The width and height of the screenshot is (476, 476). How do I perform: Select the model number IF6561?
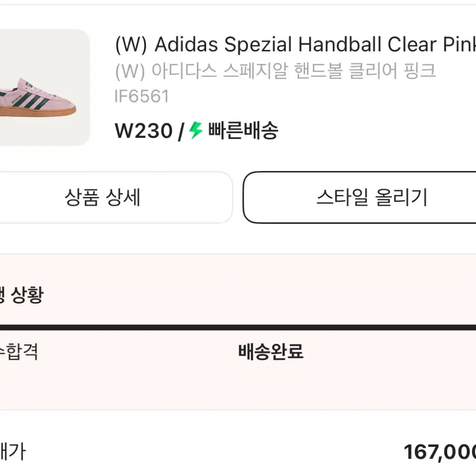pyautogui.click(x=142, y=97)
